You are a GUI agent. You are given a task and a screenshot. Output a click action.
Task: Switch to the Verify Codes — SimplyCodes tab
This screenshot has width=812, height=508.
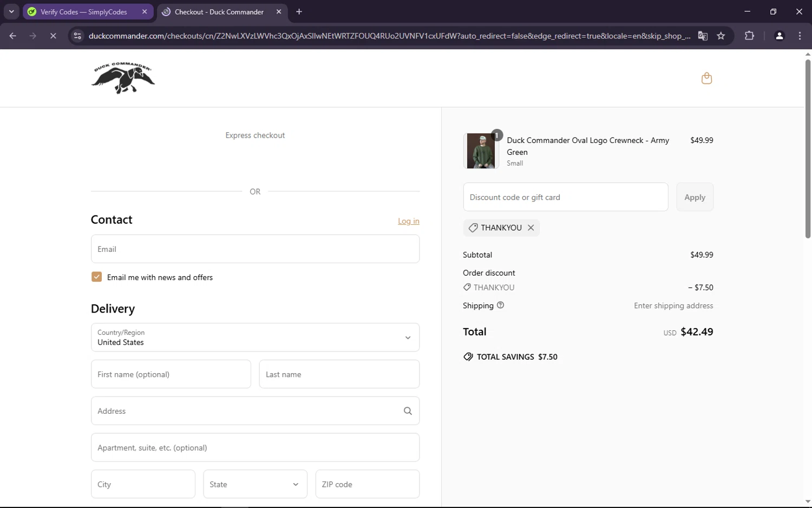[x=84, y=12]
